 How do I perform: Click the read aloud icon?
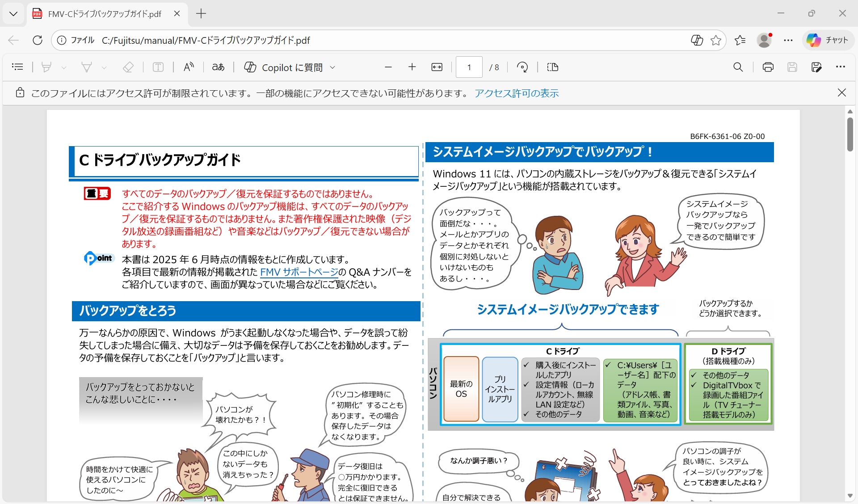[189, 67]
